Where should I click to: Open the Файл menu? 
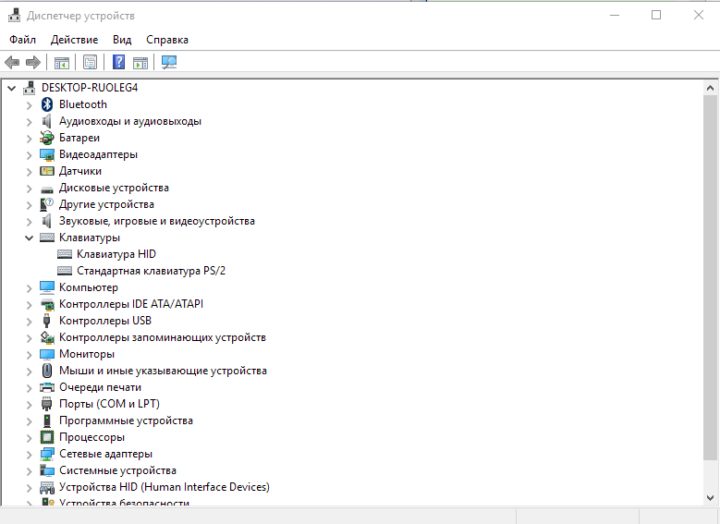pyautogui.click(x=23, y=39)
